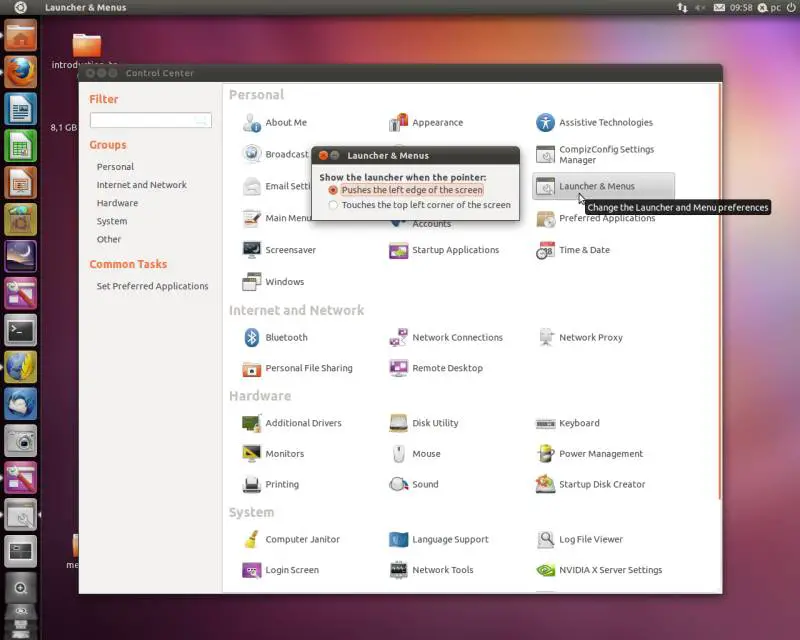Screen dimensions: 800x640
Task: Open Screensaver preferences
Action: tap(279, 250)
